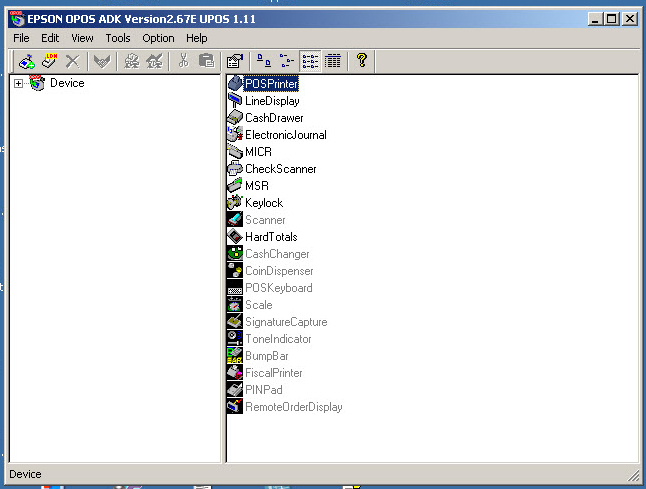Image resolution: width=646 pixels, height=489 pixels.
Task: Click the BumpBar device icon
Action: pos(235,356)
